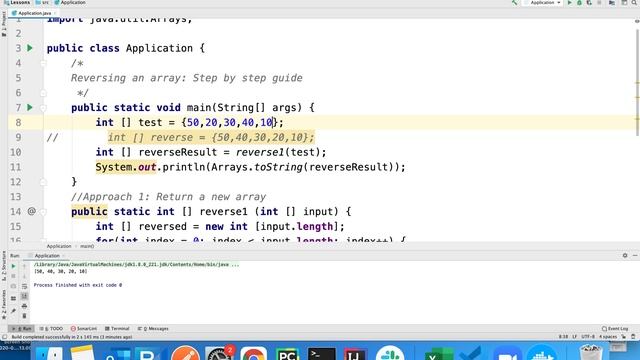Click the Application breadcrumb below editor
The width and height of the screenshot is (640, 360).
pos(59,246)
